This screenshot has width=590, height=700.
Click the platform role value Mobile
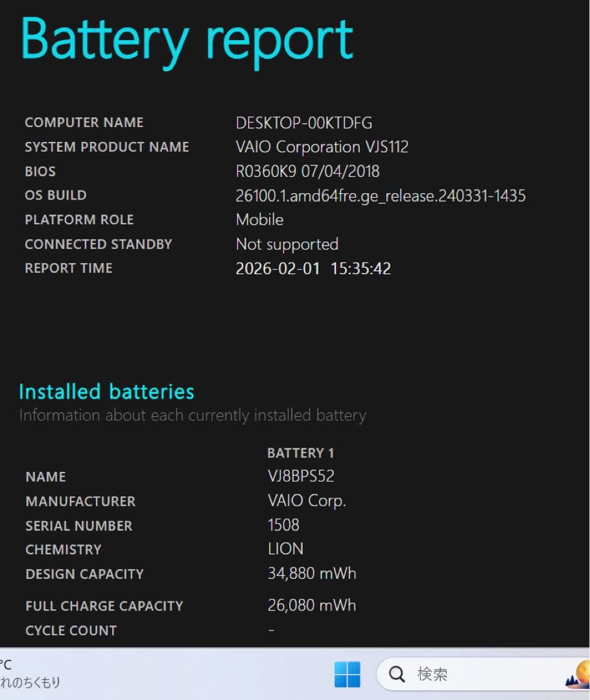click(x=259, y=220)
